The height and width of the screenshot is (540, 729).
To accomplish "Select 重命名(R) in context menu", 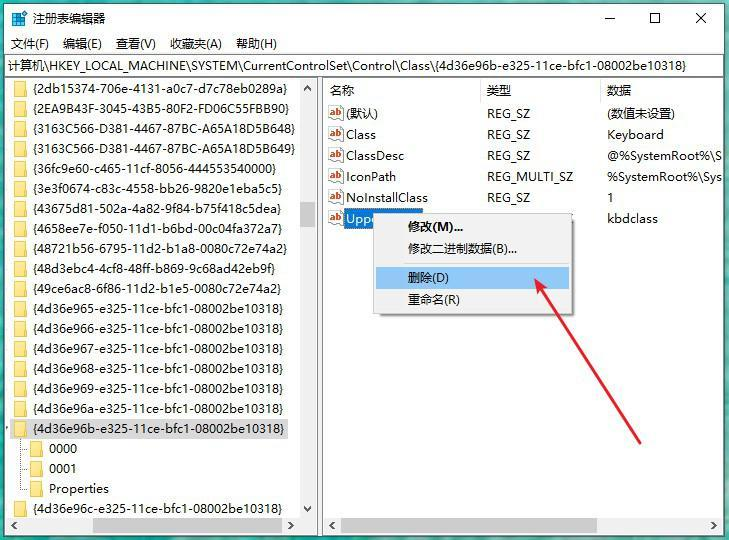I will coord(473,300).
